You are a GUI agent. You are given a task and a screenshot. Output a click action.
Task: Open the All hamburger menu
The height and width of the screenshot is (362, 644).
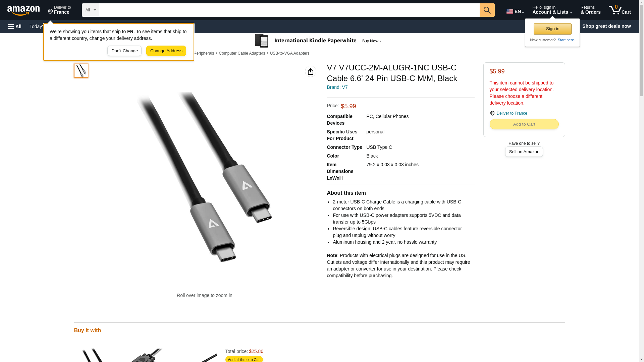15,26
